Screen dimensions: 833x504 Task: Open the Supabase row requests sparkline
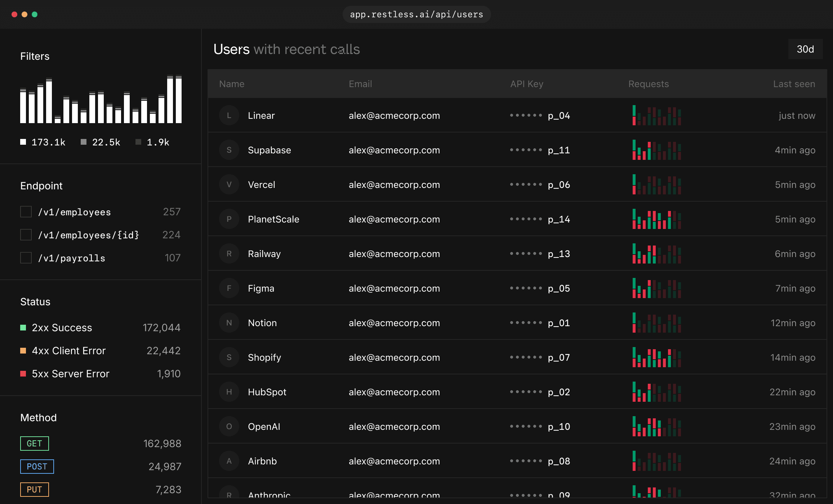tap(657, 150)
